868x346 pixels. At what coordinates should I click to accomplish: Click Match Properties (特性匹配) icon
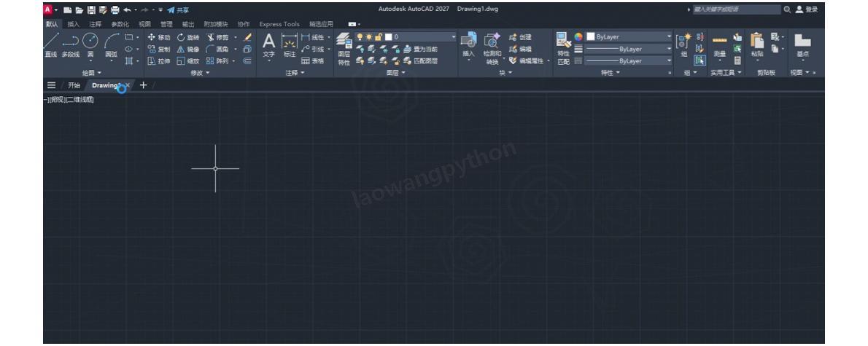[564, 49]
